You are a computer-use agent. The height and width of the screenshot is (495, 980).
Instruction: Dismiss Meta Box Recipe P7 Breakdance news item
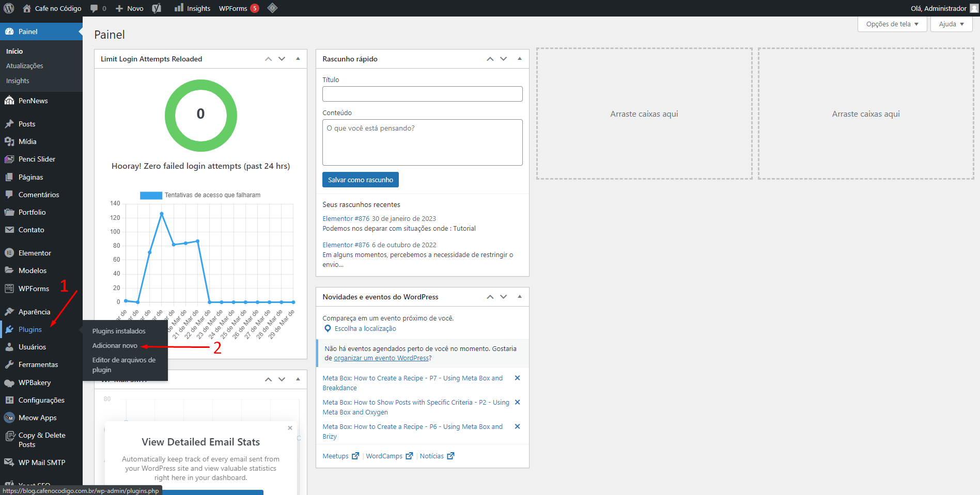point(517,378)
